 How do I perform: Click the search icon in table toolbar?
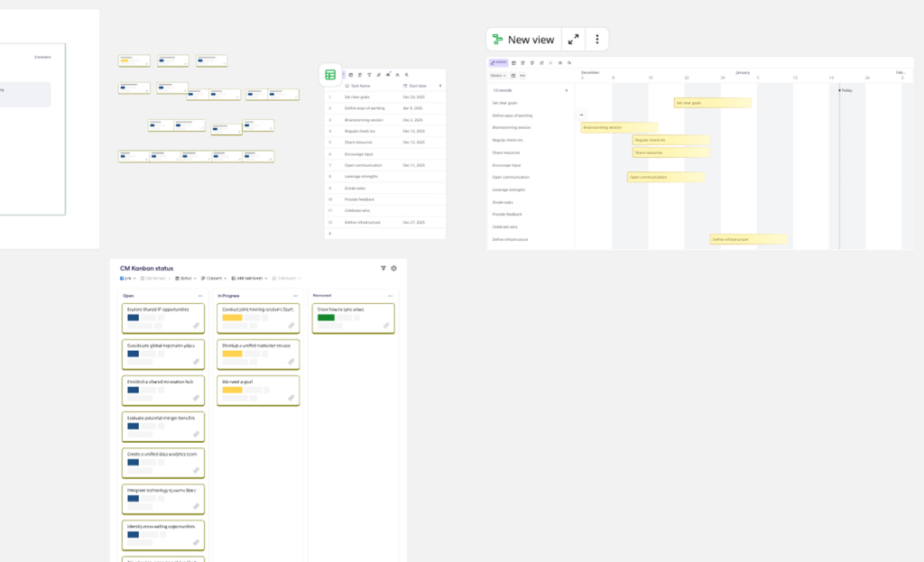click(407, 75)
